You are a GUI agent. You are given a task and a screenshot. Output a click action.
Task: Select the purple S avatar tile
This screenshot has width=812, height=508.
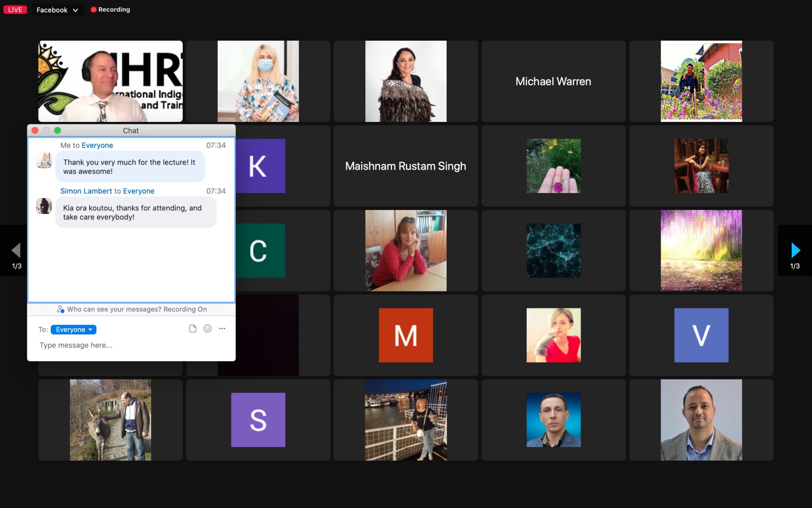(258, 420)
